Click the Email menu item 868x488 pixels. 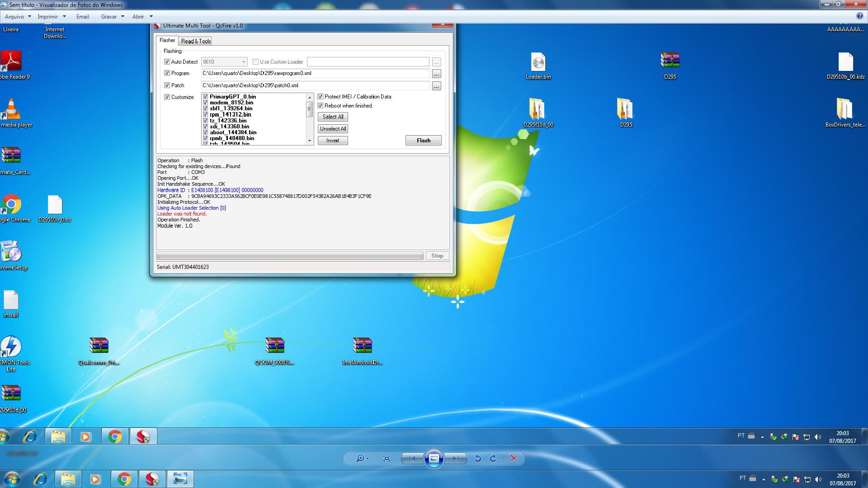82,17
